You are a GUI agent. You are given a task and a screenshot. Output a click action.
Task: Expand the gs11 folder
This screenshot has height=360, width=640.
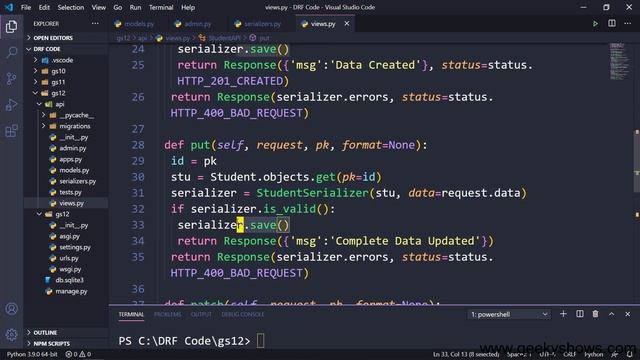point(58,82)
